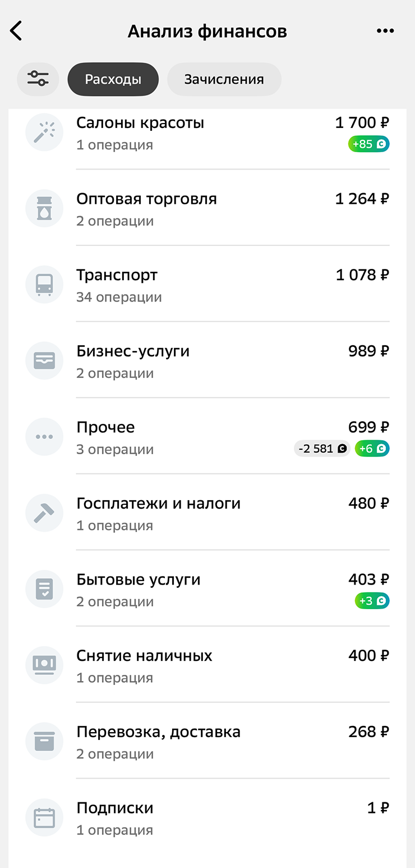The width and height of the screenshot is (415, 868).
Task: Tap the -2 581 bonus points badge
Action: [x=322, y=449]
